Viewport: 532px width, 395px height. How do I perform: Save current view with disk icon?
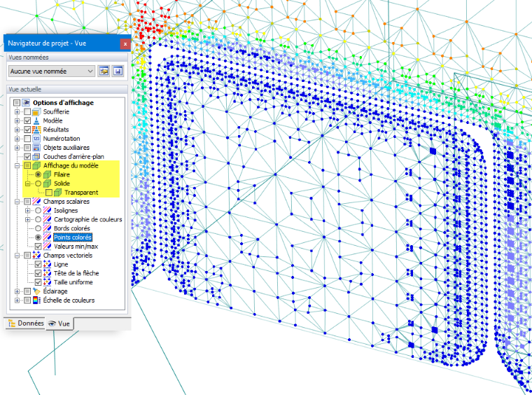pyautogui.click(x=118, y=71)
